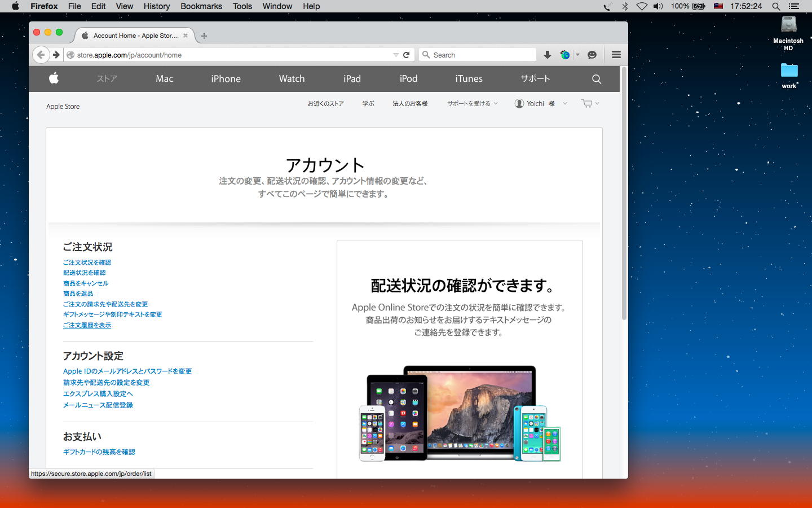The image size is (812, 508).
Task: Open the Bookmarks menu
Action: tap(201, 6)
